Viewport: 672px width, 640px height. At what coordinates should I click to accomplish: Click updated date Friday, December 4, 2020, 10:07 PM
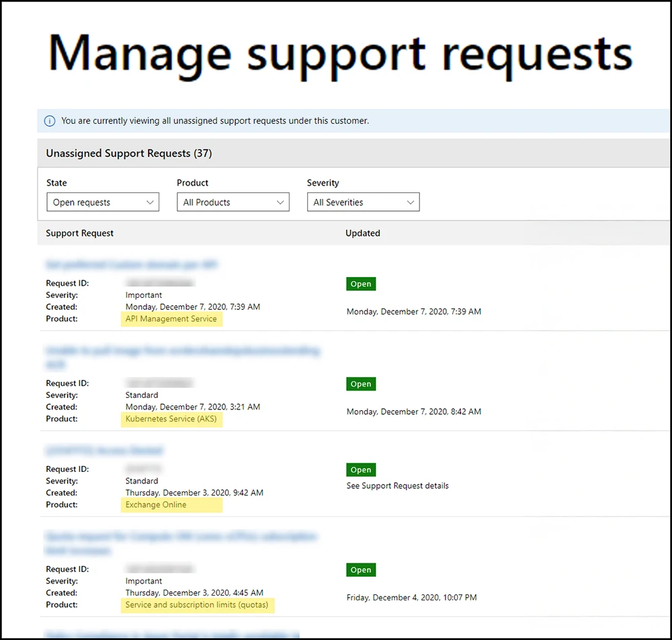(x=412, y=598)
